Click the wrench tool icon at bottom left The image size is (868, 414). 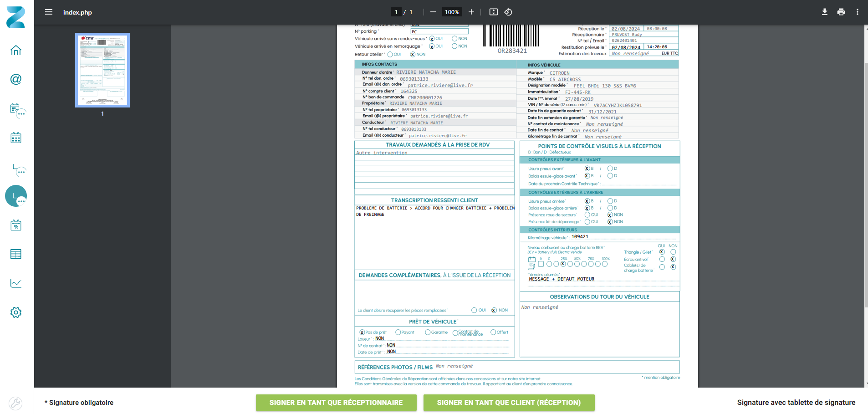point(15,403)
